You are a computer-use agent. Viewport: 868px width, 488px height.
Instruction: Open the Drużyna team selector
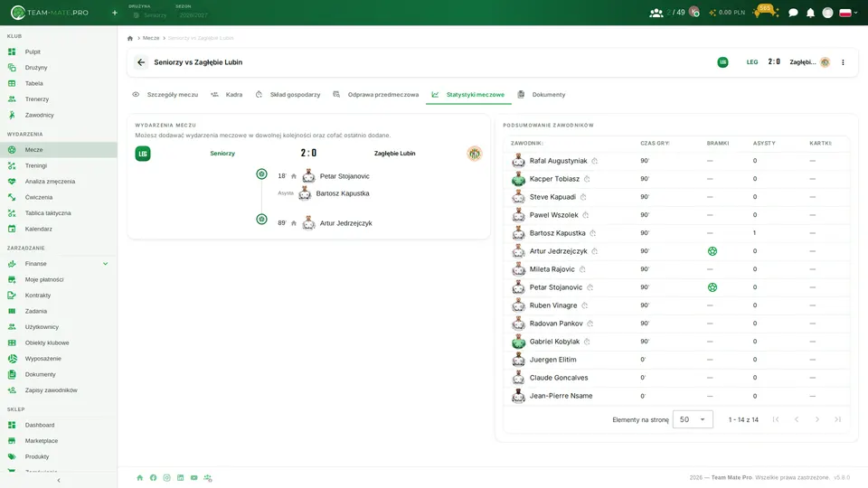click(149, 12)
